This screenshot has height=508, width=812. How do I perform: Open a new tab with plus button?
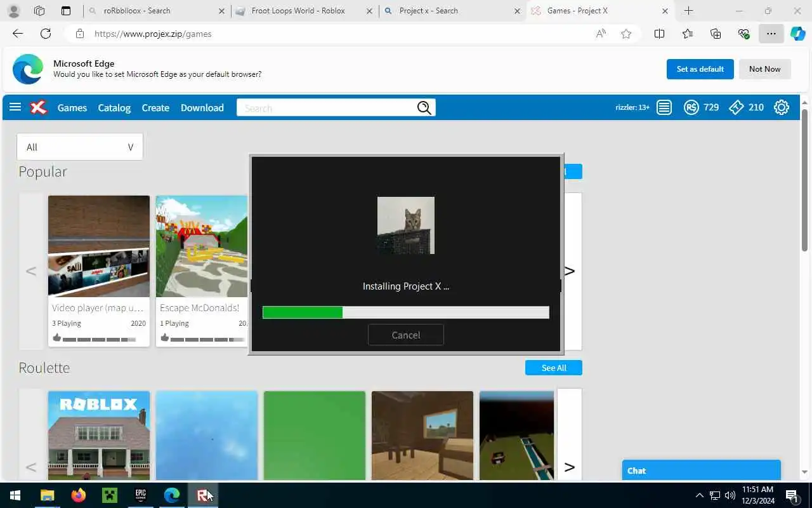pyautogui.click(x=689, y=11)
